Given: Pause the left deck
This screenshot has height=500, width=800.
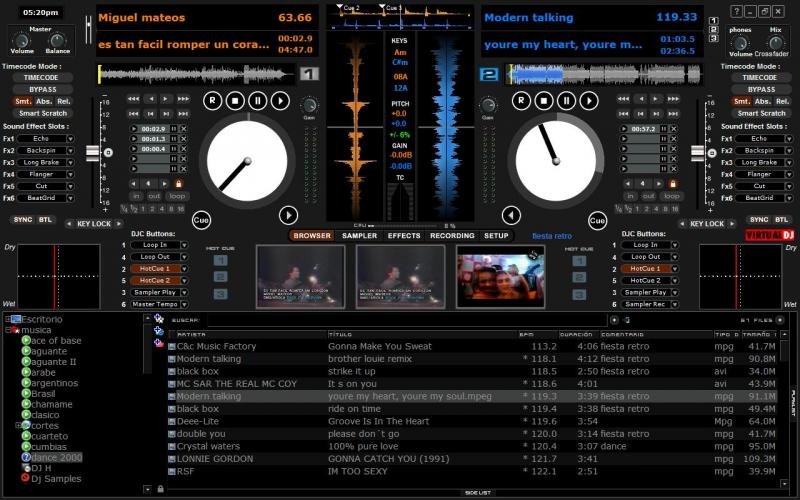Looking at the screenshot, I should pyautogui.click(x=258, y=101).
